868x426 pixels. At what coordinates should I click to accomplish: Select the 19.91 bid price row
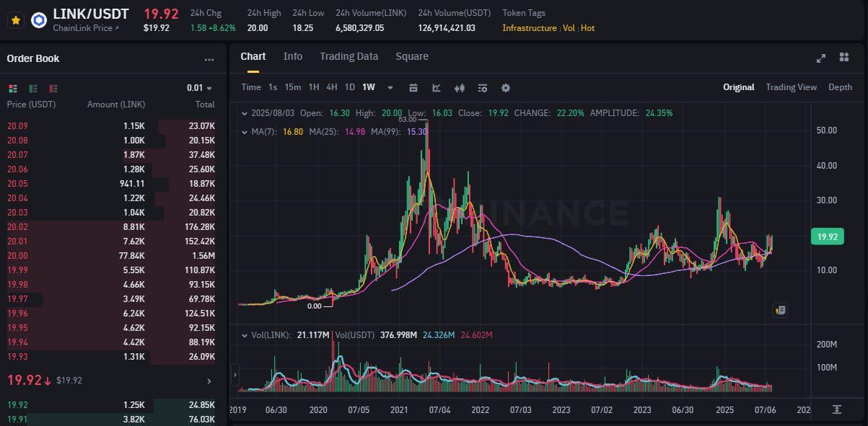(x=111, y=419)
